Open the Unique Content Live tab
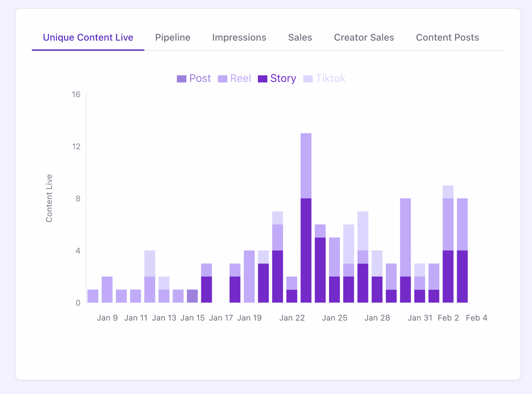This screenshot has width=532, height=394. [x=88, y=37]
